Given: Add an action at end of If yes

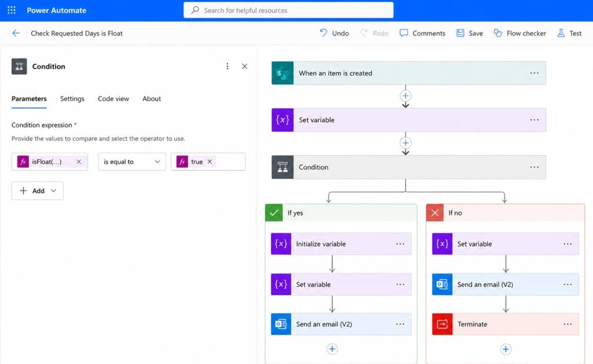Looking at the screenshot, I should 332,349.
